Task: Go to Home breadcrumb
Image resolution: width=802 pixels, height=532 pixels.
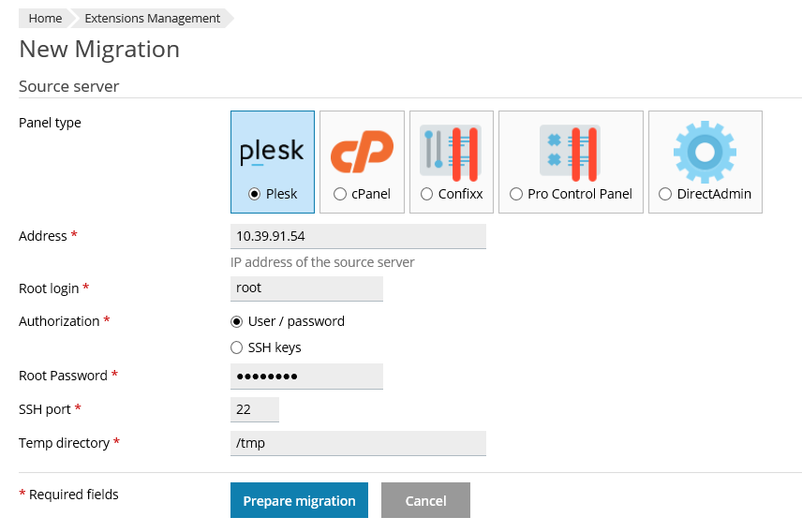Action: pos(45,18)
